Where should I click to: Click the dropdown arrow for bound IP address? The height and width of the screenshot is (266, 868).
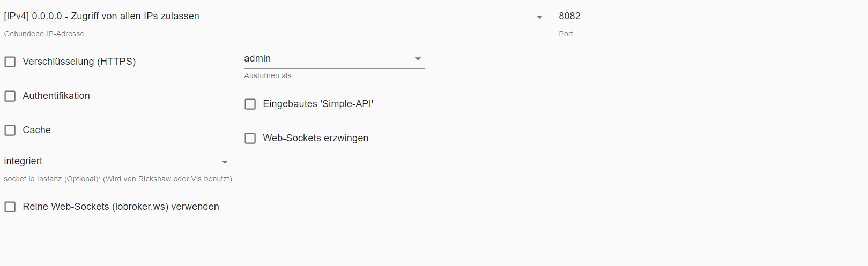[539, 17]
